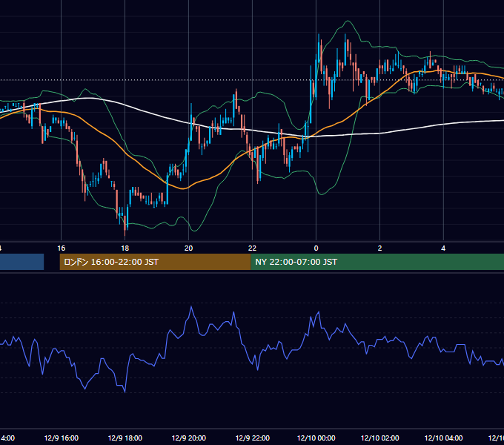This screenshot has height=445, width=504.
Task: Click the '12/10 00:00' date label
Action: [316, 438]
